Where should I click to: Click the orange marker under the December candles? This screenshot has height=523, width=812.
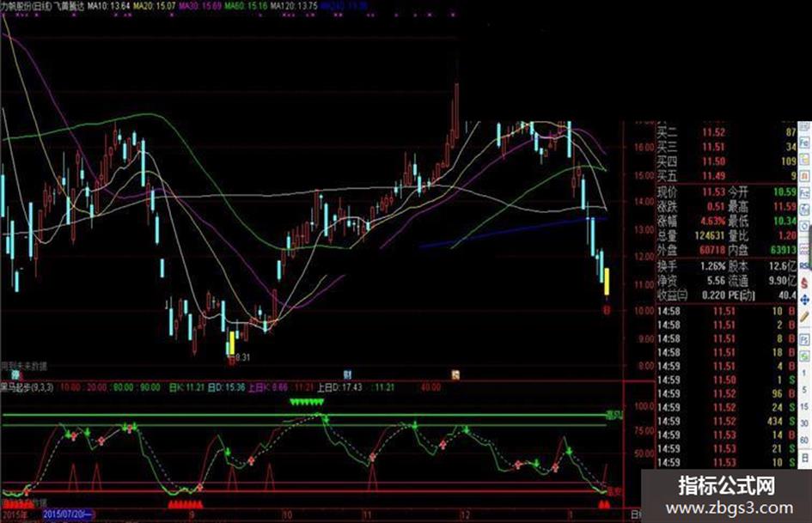coord(455,374)
